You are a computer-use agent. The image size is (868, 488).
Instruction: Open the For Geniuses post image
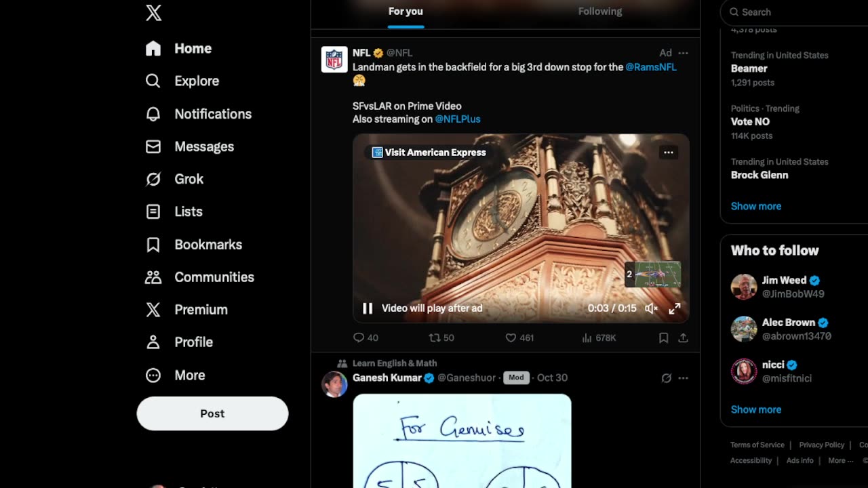click(x=462, y=441)
